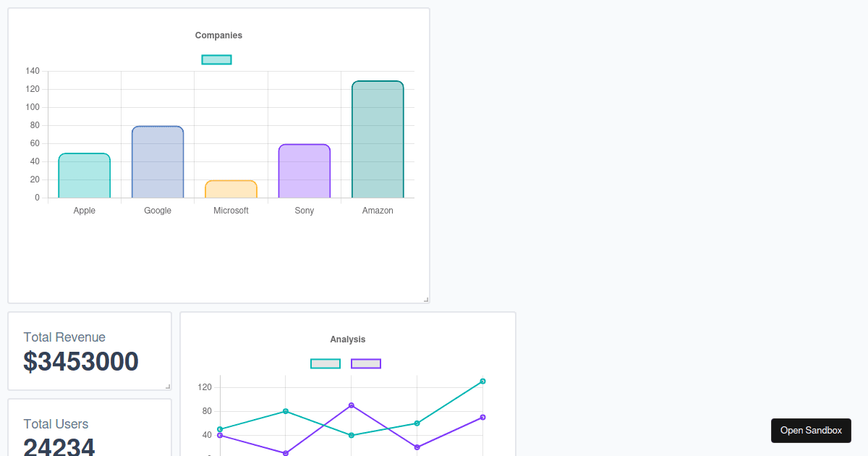Click the 140 y-axis label in Companies chart
The height and width of the screenshot is (456, 868).
coord(33,71)
